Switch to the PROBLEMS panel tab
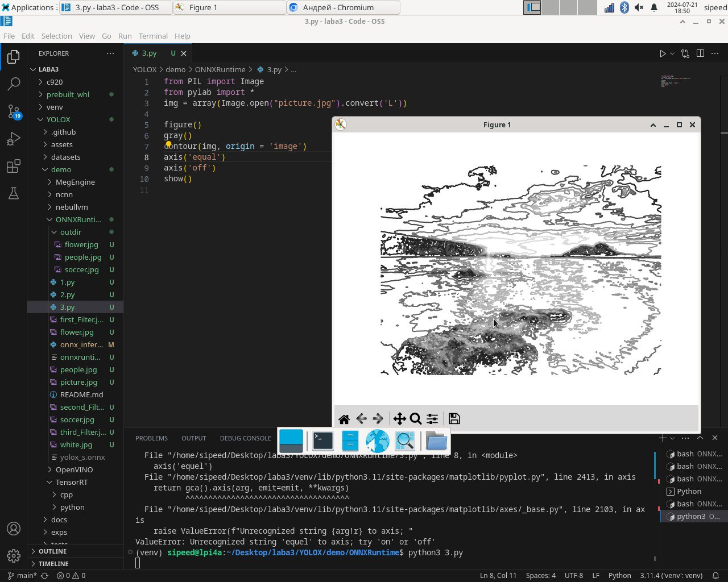The height and width of the screenshot is (582, 728). [x=151, y=438]
